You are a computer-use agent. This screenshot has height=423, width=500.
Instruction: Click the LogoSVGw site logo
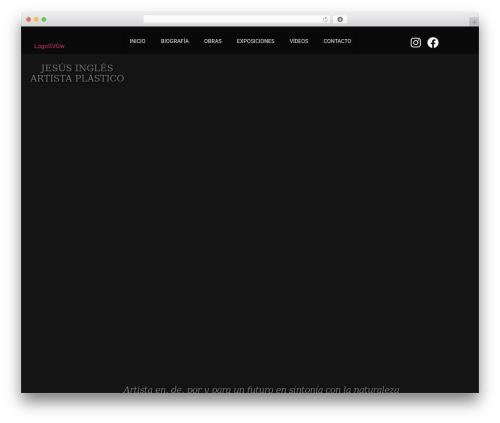point(49,46)
